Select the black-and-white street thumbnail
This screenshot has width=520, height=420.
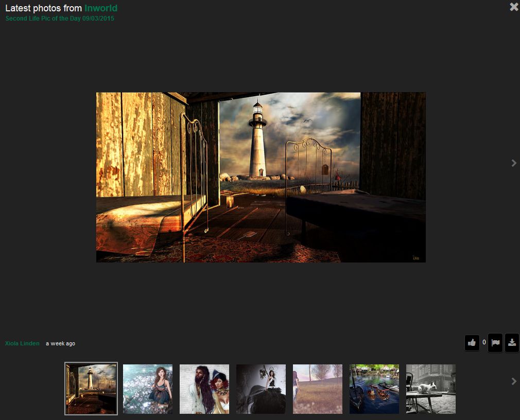tap(431, 389)
